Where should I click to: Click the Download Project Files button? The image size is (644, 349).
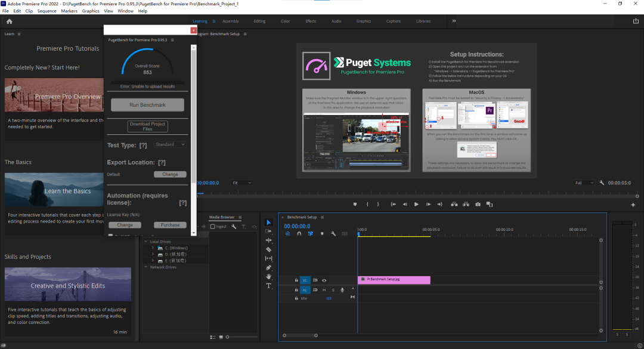[147, 126]
